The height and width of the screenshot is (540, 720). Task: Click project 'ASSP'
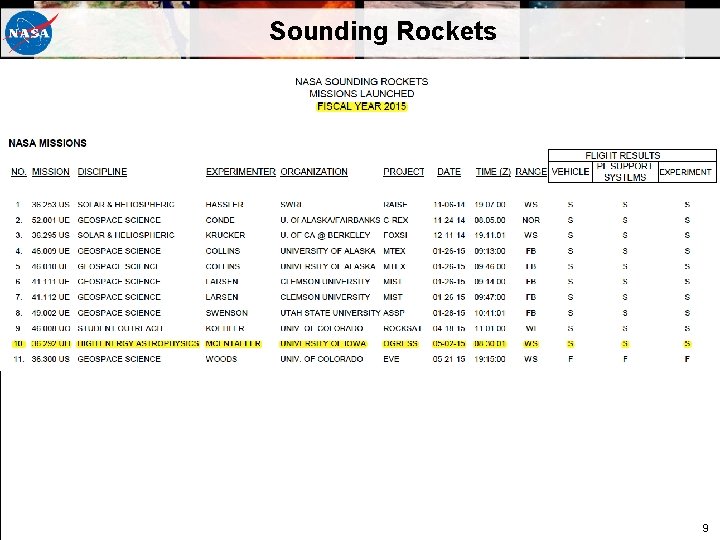pyautogui.click(x=394, y=313)
